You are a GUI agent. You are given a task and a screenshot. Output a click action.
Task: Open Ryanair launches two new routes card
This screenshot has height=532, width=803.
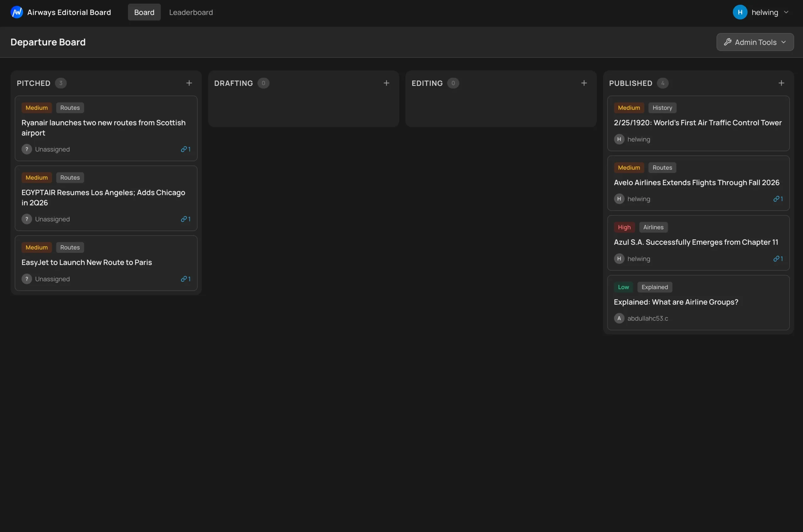pos(106,129)
